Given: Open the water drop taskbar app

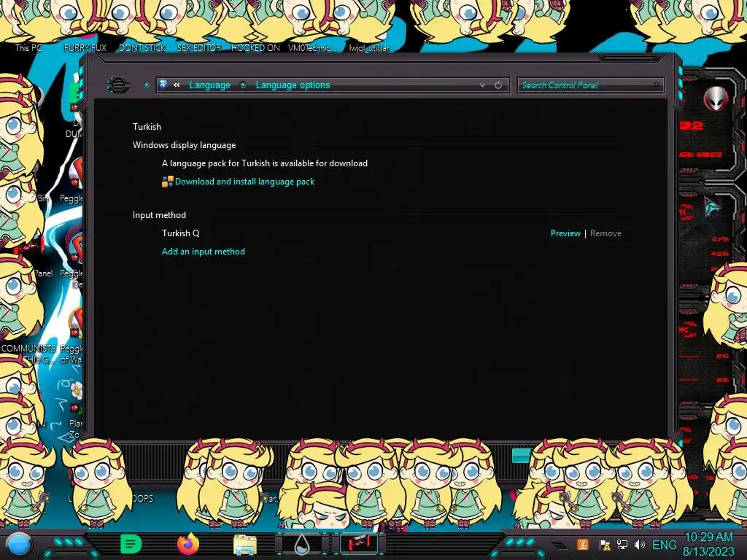Looking at the screenshot, I should (x=301, y=544).
